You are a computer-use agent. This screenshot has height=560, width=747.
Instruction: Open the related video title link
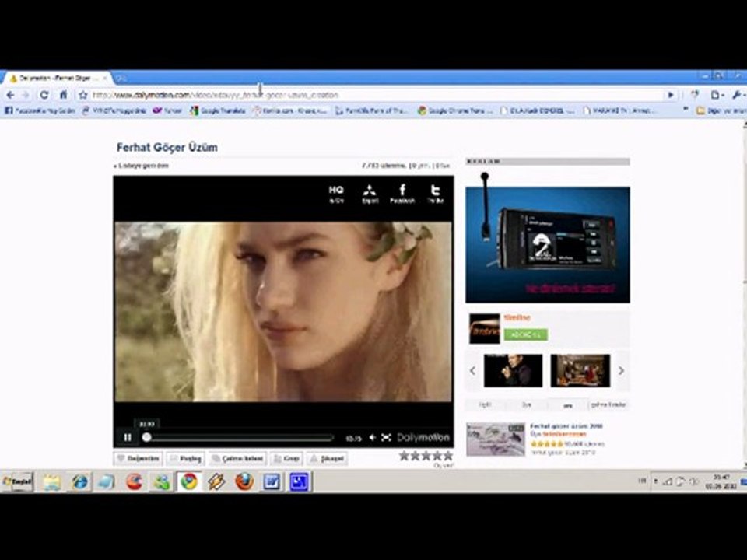click(566, 426)
